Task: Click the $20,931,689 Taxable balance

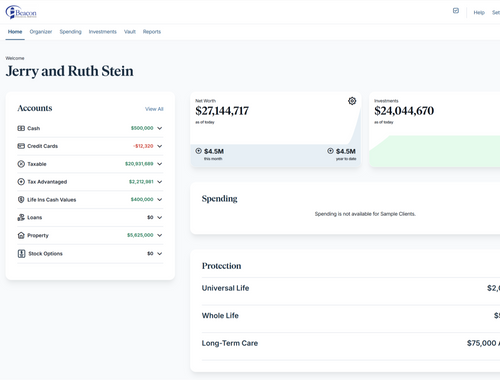Action: [x=139, y=164]
